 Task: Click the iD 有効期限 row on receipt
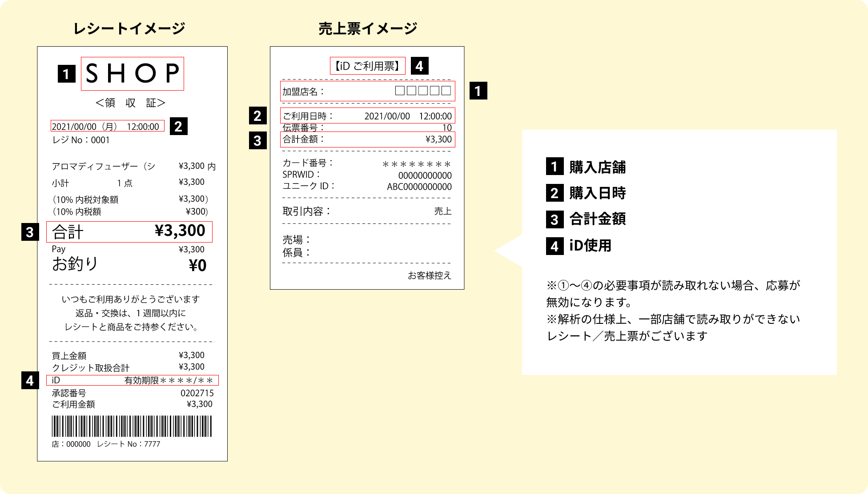pyautogui.click(x=133, y=380)
